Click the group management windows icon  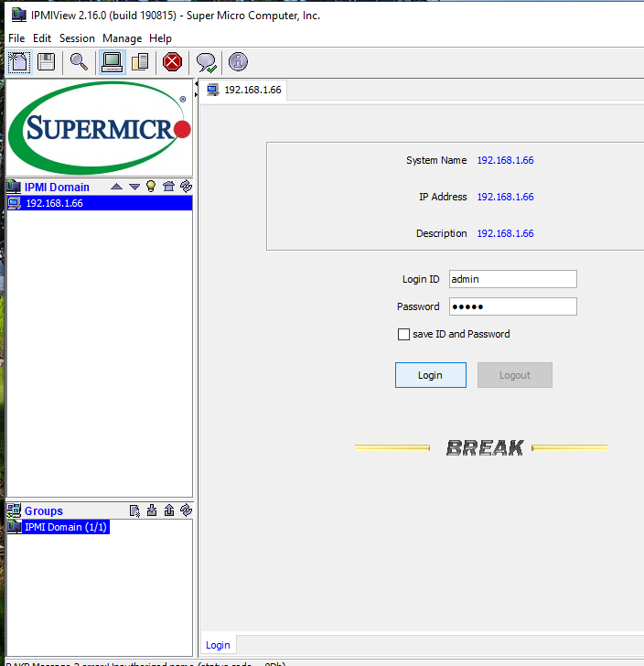(140, 62)
